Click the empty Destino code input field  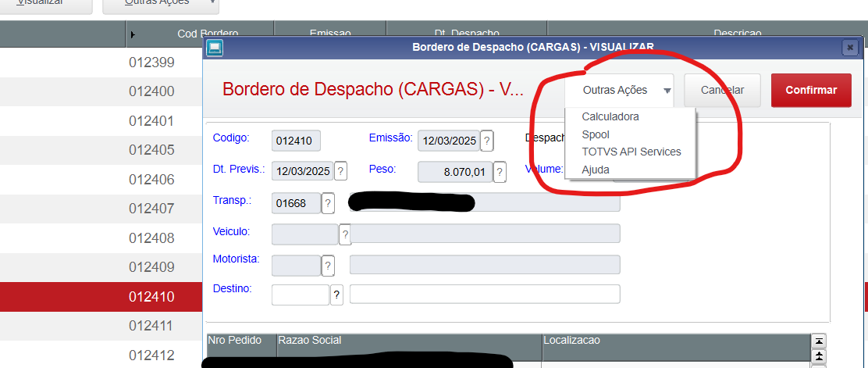[x=301, y=295]
